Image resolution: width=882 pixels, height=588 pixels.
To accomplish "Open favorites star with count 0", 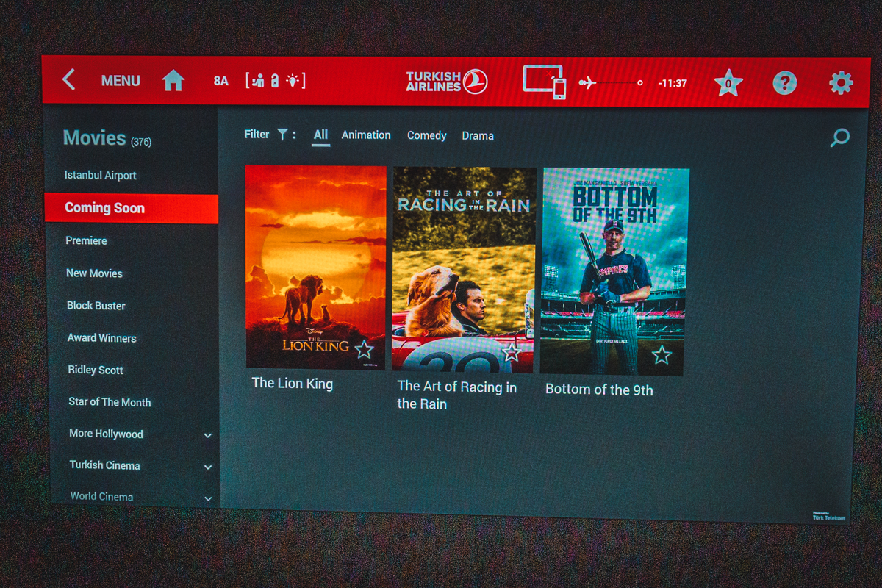I will 728,83.
